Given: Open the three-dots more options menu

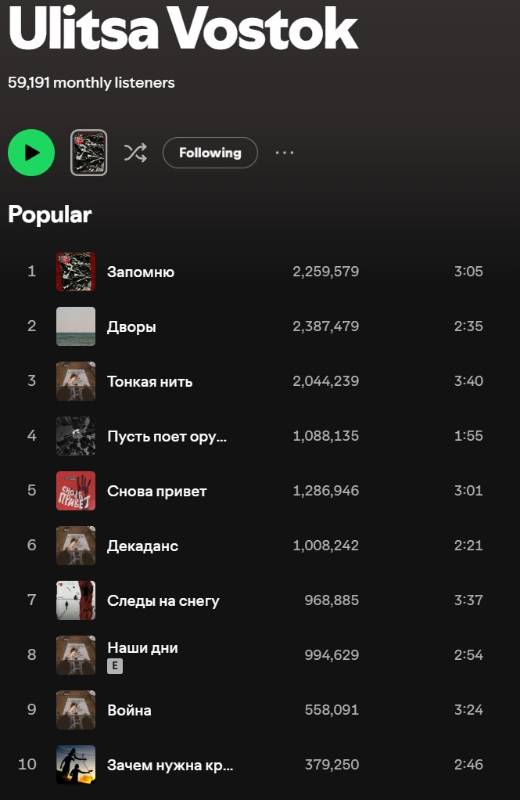Looking at the screenshot, I should coord(284,153).
